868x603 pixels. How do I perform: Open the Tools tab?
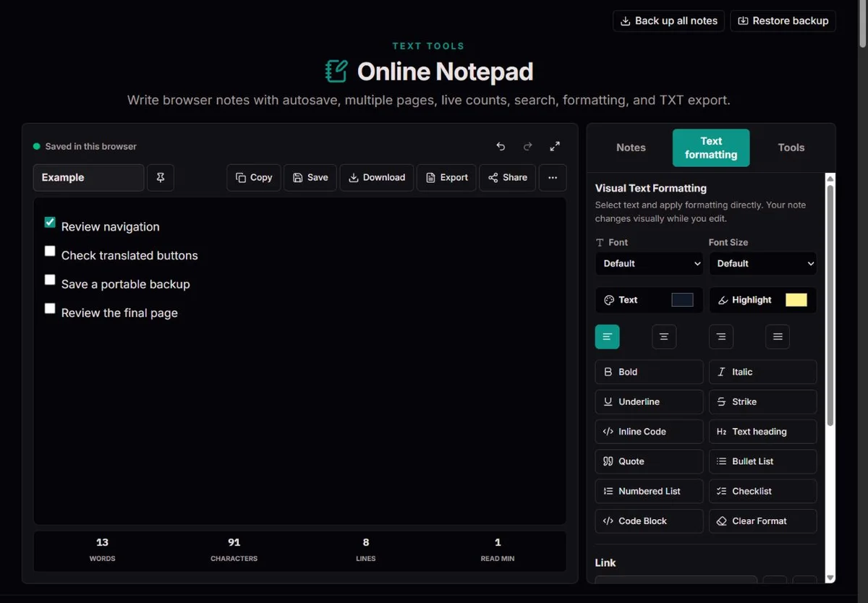[x=791, y=147]
